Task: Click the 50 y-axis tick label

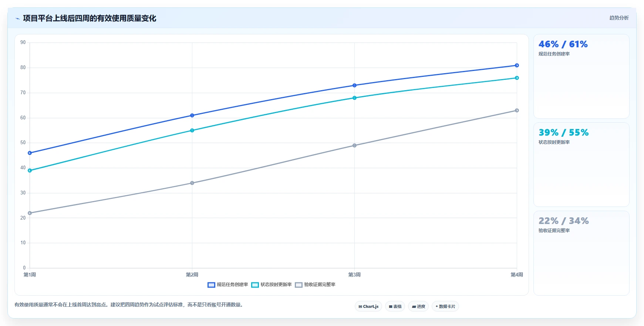Action: click(23, 143)
